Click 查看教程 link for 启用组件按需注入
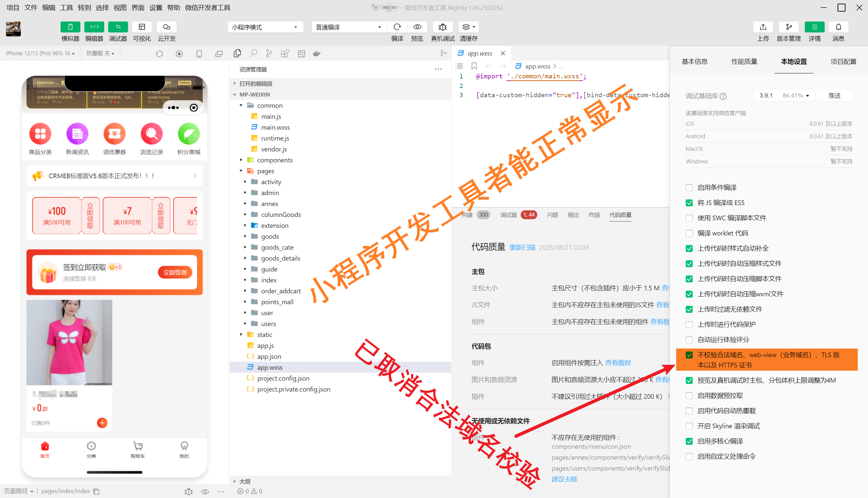Screen dimensions: 868x498 click(618, 362)
